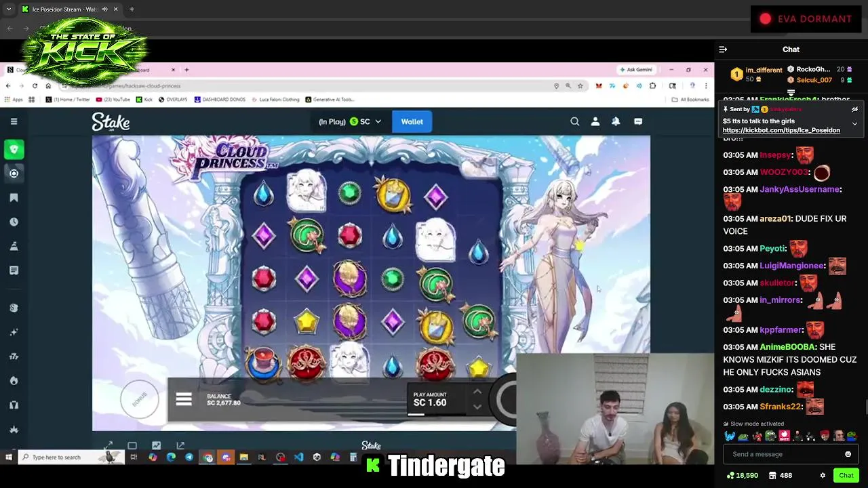Click the bookmark icon in Stake sidebar
The height and width of the screenshot is (488, 868).
click(x=14, y=197)
